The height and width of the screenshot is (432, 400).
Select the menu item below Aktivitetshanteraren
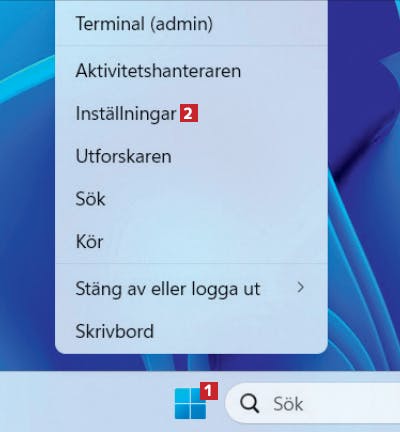(191, 114)
